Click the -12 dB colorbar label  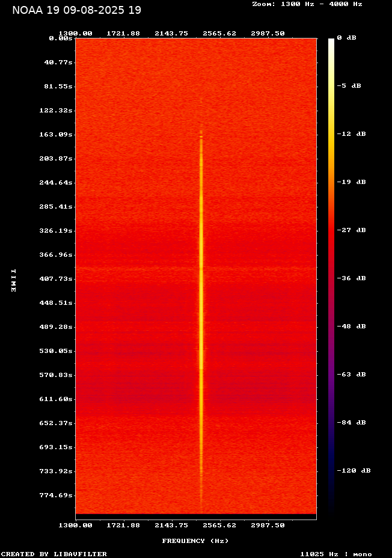352,134
